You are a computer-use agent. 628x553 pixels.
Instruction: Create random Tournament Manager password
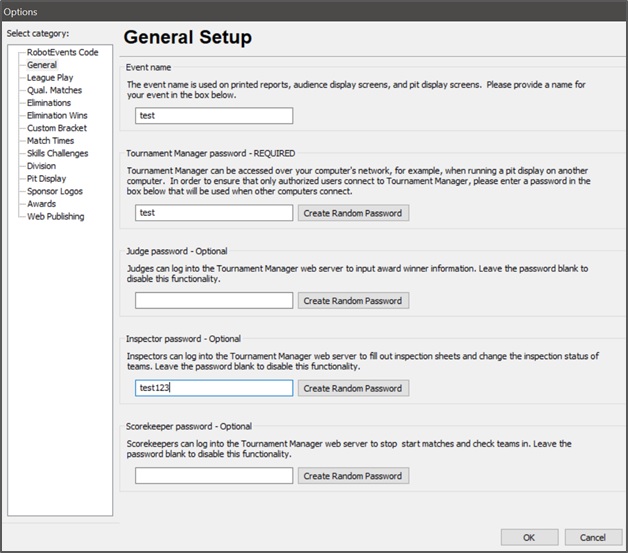pyautogui.click(x=353, y=213)
